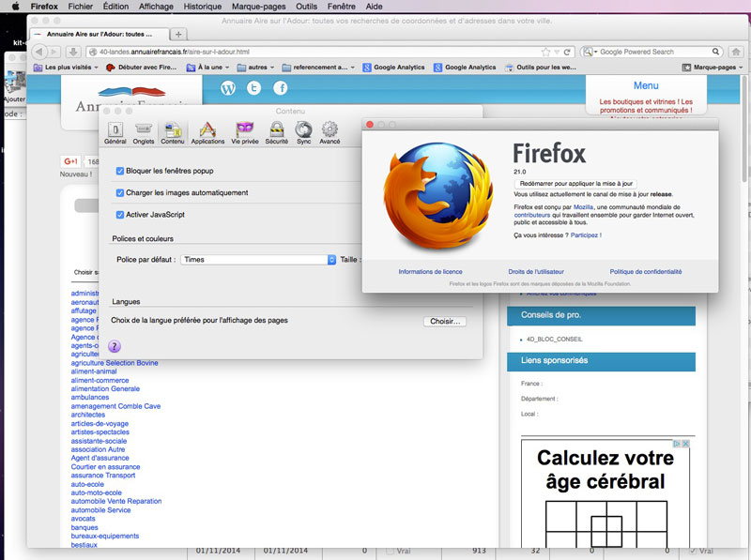The width and height of the screenshot is (751, 560).
Task: Expand the À la une bookmarks feed
Action: coord(208,68)
